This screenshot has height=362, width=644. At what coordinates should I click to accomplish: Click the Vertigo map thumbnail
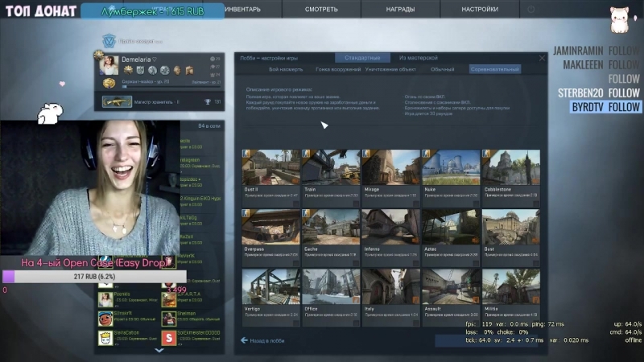(271, 286)
